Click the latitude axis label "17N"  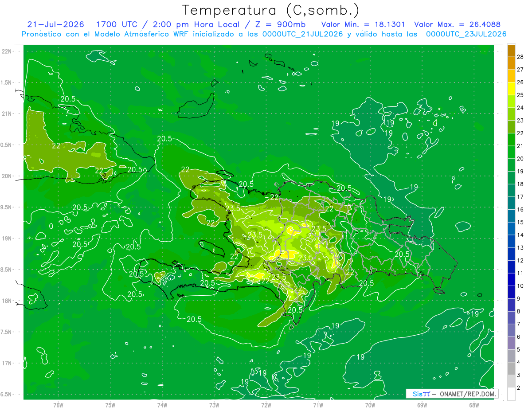pos(7,363)
